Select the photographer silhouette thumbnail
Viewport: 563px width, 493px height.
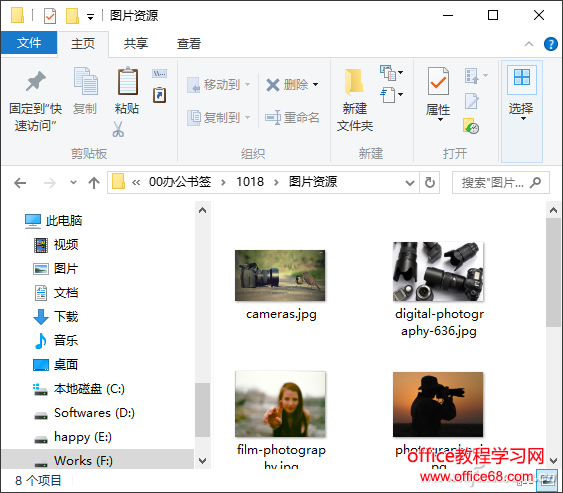click(438, 404)
